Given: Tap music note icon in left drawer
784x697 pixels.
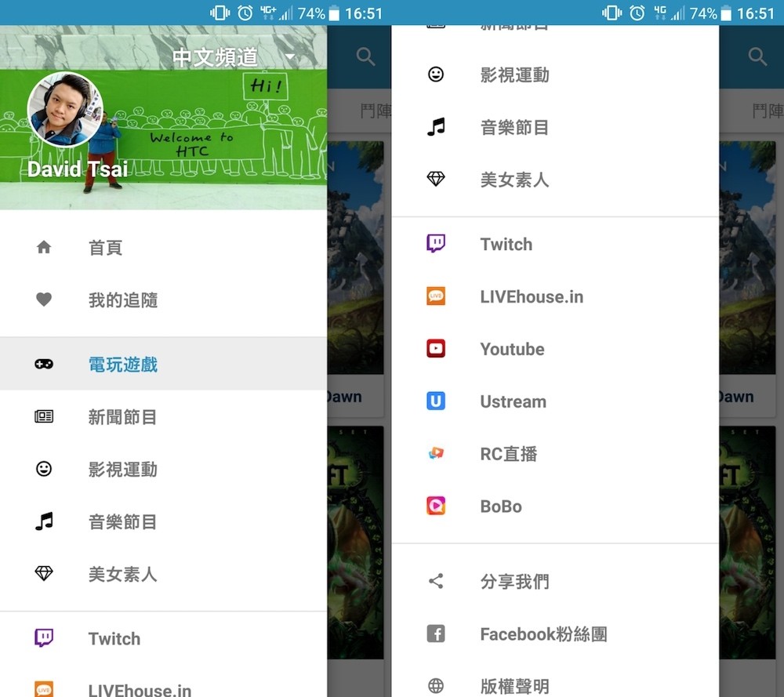Looking at the screenshot, I should (x=44, y=521).
